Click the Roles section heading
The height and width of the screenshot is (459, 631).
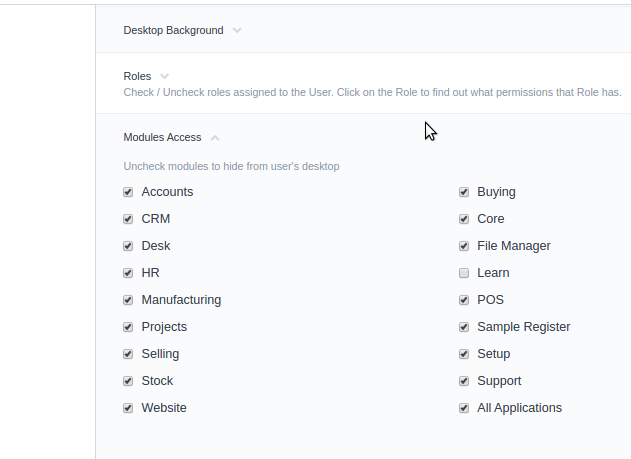(137, 76)
